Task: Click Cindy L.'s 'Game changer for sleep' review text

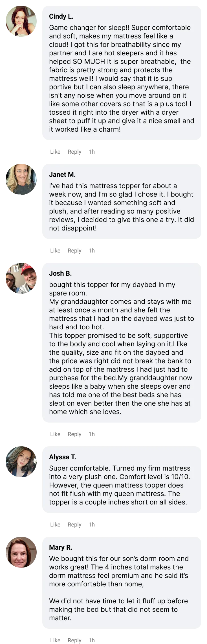Action: tap(121, 79)
